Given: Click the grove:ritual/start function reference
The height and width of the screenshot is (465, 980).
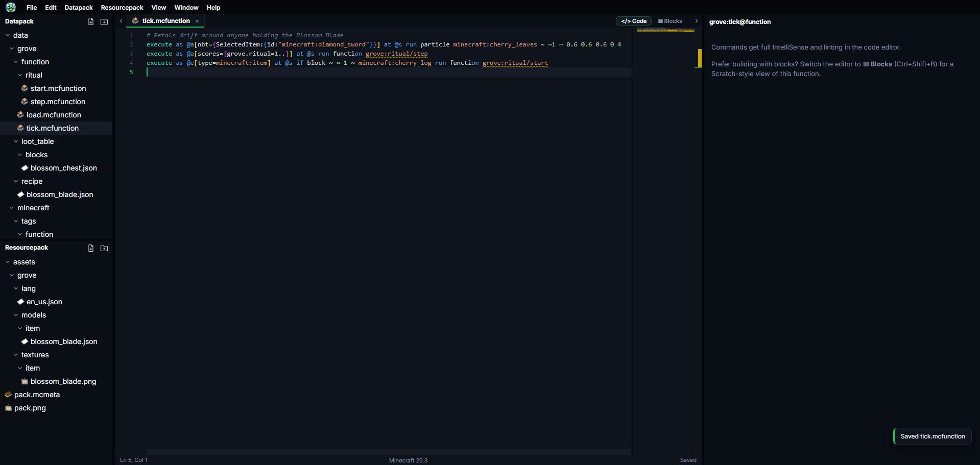Looking at the screenshot, I should 515,63.
